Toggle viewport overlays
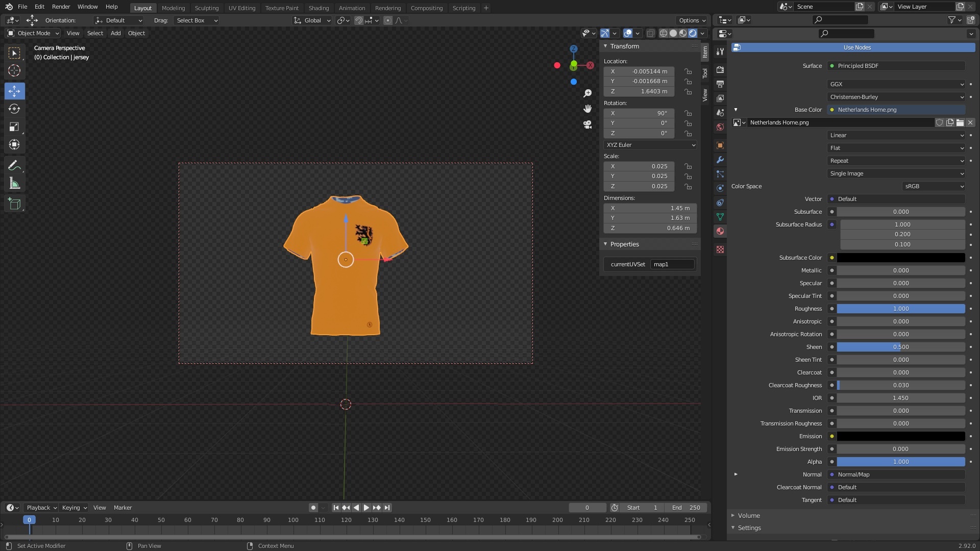 click(628, 33)
